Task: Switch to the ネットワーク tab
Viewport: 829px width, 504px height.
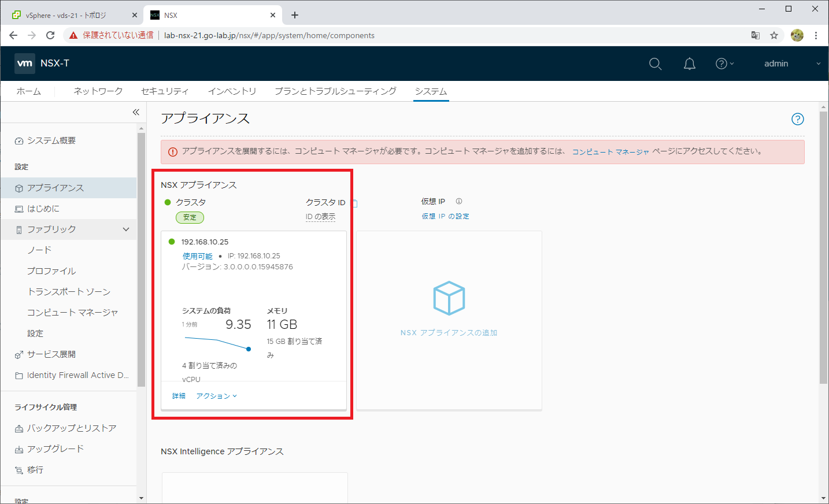Action: 98,91
